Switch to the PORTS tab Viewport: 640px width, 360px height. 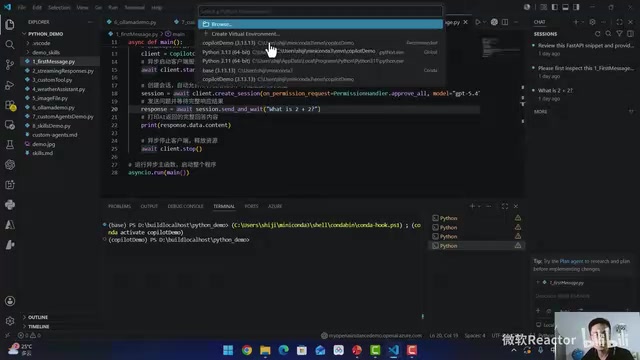coord(251,206)
